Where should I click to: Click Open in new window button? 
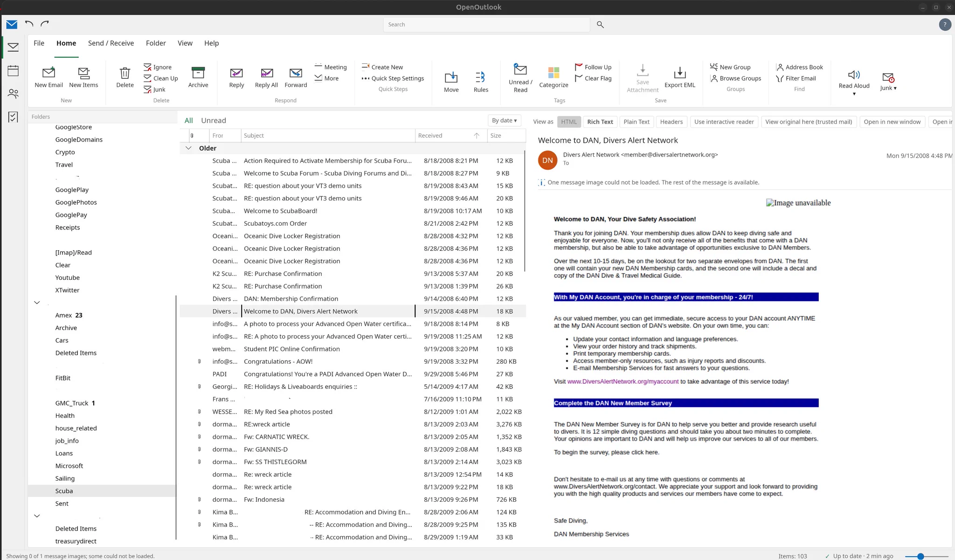point(892,122)
